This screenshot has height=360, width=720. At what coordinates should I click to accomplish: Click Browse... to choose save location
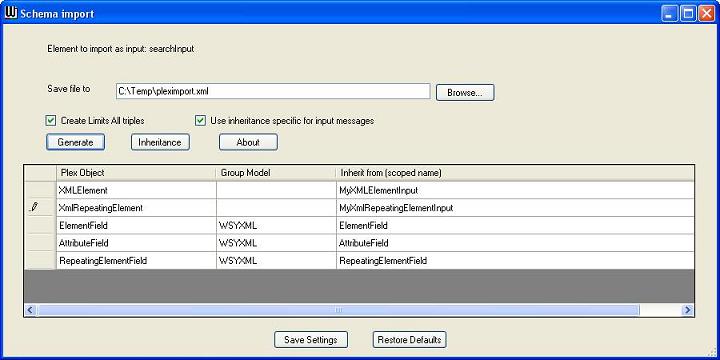pos(465,92)
